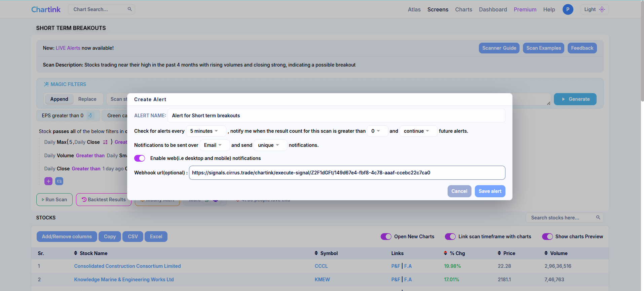Open the user profile avatar P
This screenshot has height=291, width=644.
(568, 9)
